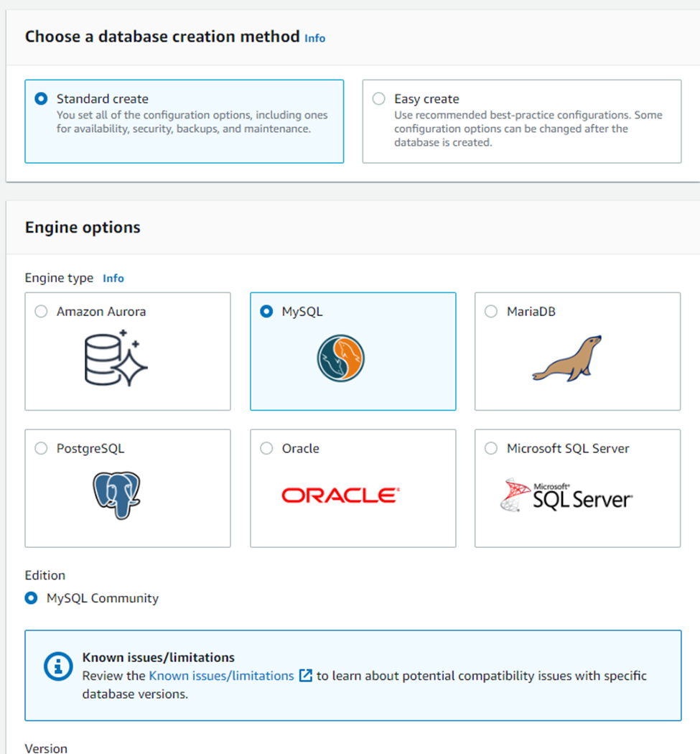Select the Microsoft SQL Server radio button
This screenshot has width=700, height=754.
(490, 448)
